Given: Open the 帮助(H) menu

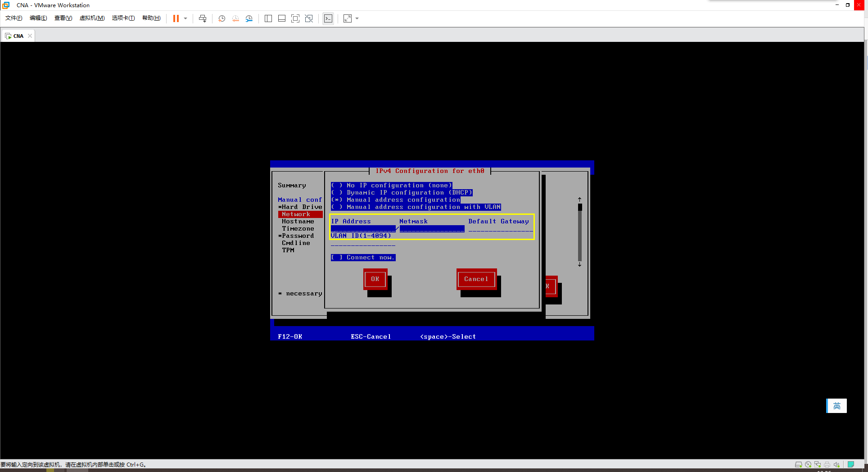Looking at the screenshot, I should [x=151, y=18].
